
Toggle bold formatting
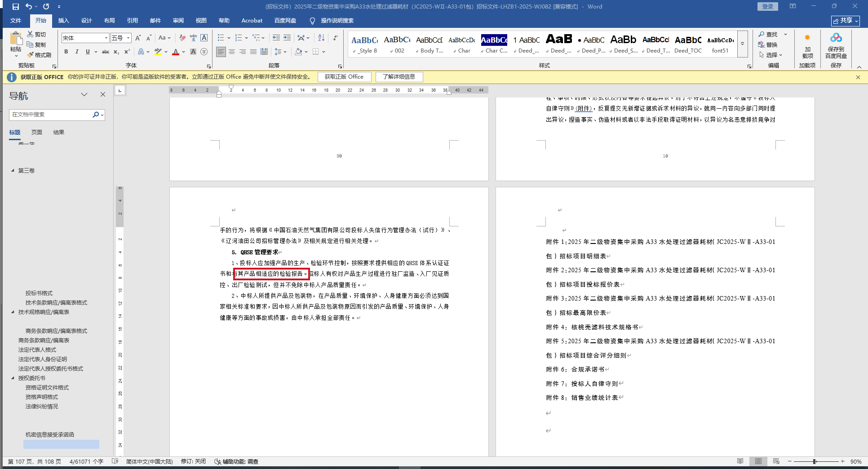tap(66, 52)
